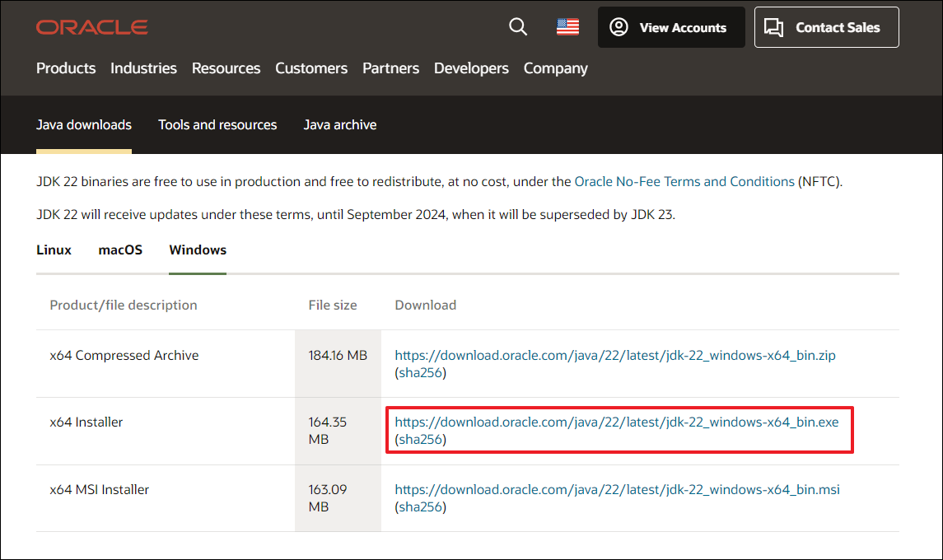Open sha256 link for Compressed Archive

coord(420,372)
